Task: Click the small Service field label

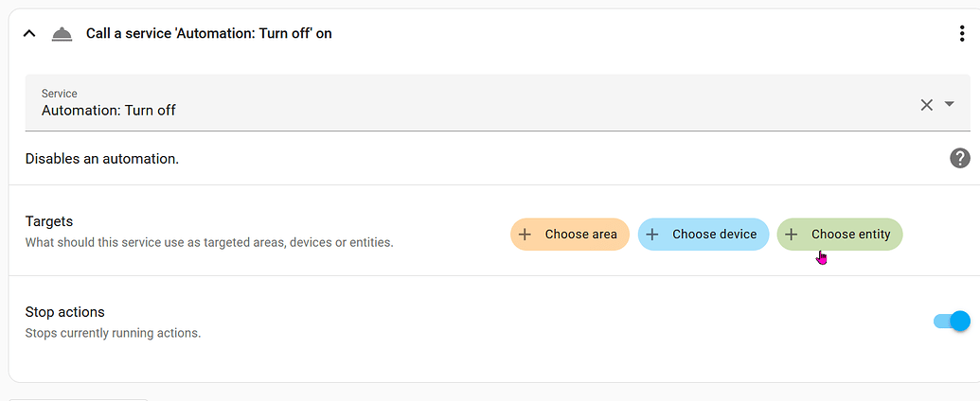Action: coord(60,94)
